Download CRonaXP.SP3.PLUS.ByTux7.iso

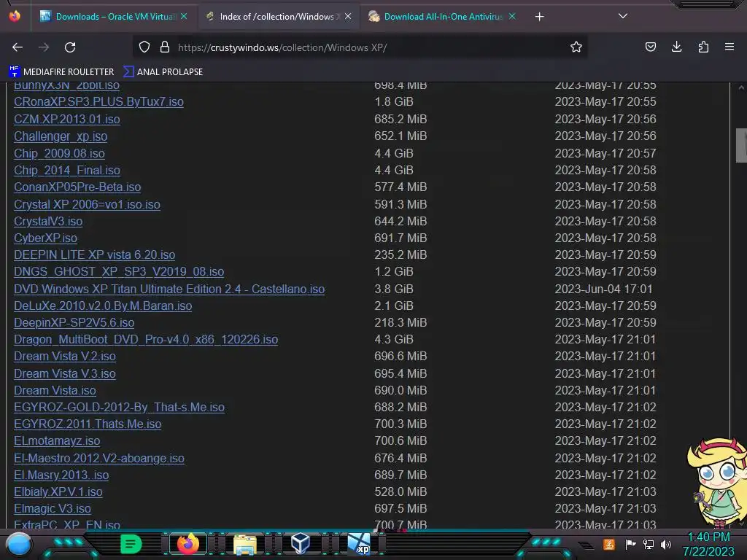pos(98,102)
